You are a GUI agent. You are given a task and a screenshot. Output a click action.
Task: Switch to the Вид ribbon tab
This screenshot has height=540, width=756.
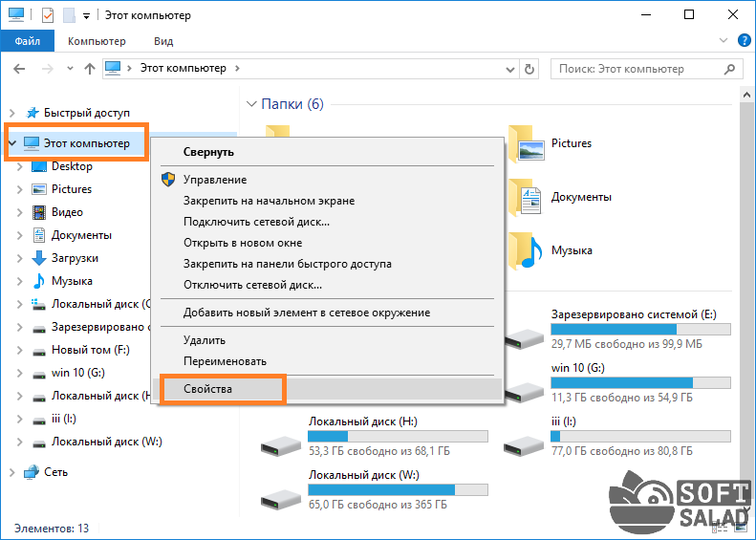click(x=163, y=41)
